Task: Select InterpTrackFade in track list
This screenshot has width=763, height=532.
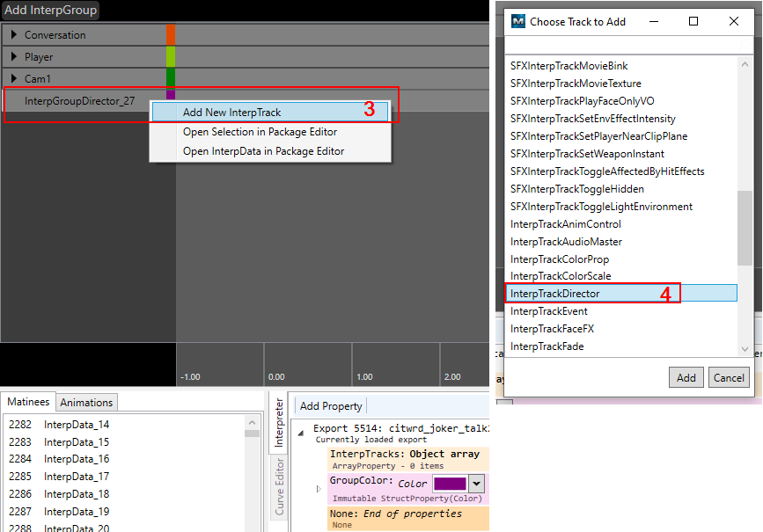Action: (x=621, y=346)
